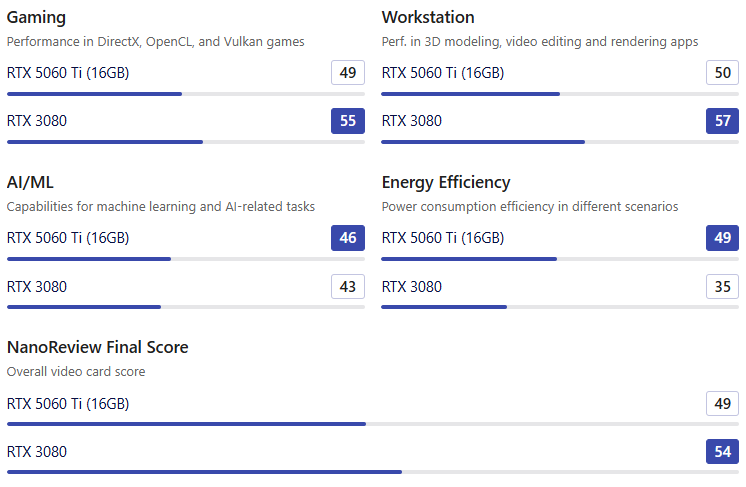Click the Workstation score 50 badge
Screen dimensions: 746x487
[722, 72]
